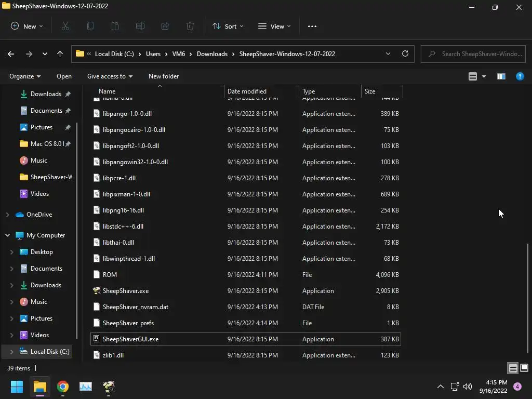The height and width of the screenshot is (399, 532).
Task: Go back with the left arrow
Action: click(11, 54)
